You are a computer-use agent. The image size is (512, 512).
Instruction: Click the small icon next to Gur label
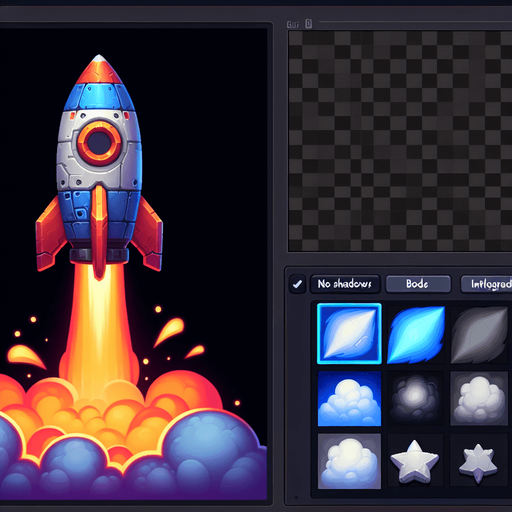(x=309, y=24)
